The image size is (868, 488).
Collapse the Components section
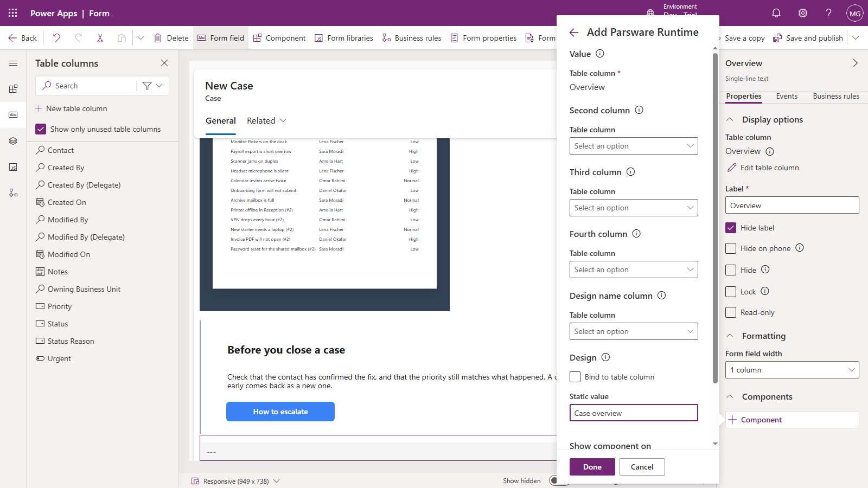coord(730,396)
